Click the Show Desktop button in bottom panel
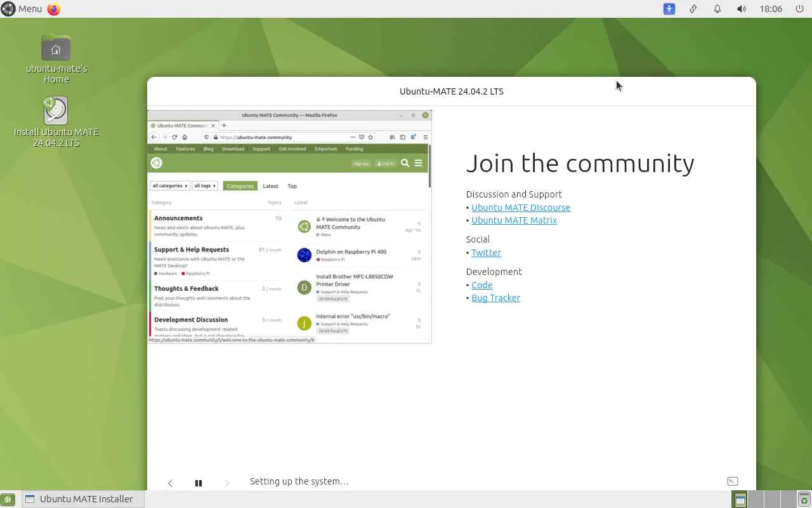Screen dimensions: 812x508 [x=8, y=499]
